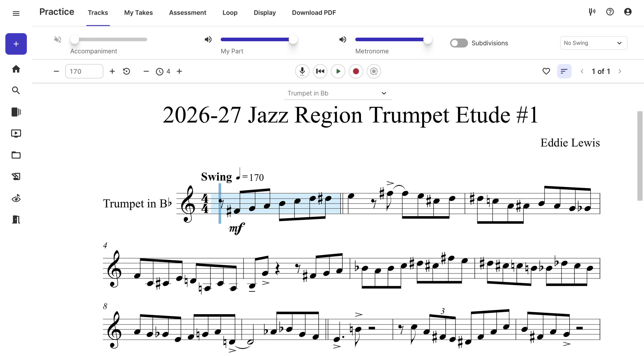Open the Assessment tab

pyautogui.click(x=188, y=13)
